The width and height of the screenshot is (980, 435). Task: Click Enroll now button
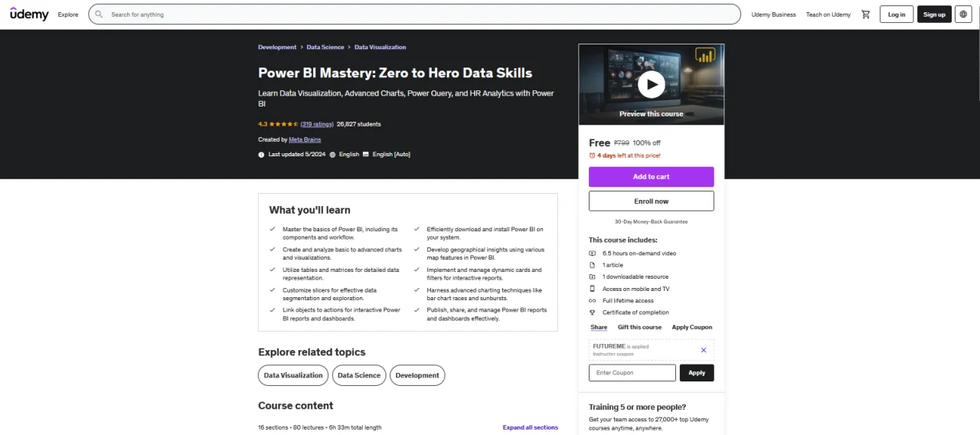click(652, 201)
